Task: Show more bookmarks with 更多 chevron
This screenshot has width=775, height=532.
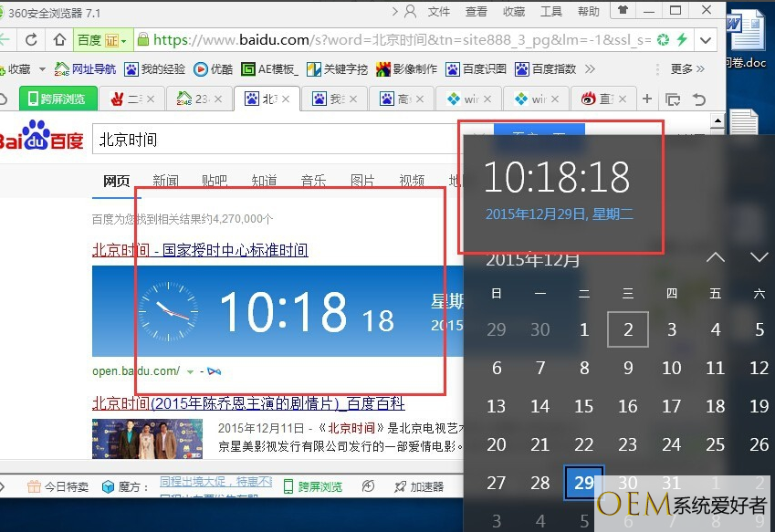Action: pos(689,69)
